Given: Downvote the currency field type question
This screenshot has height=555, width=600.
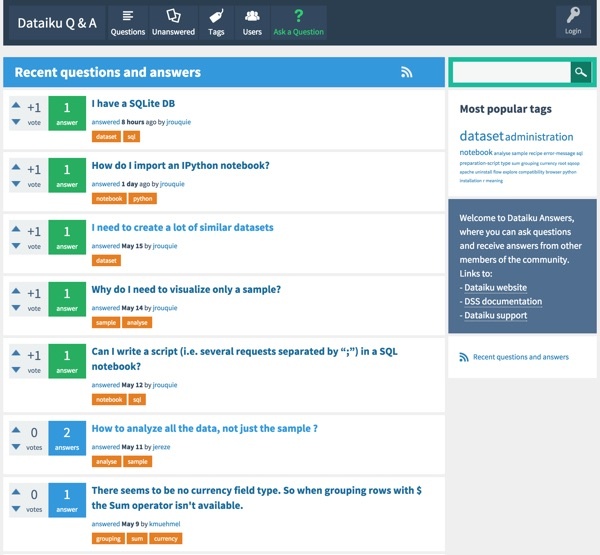Looking at the screenshot, I should [16, 509].
